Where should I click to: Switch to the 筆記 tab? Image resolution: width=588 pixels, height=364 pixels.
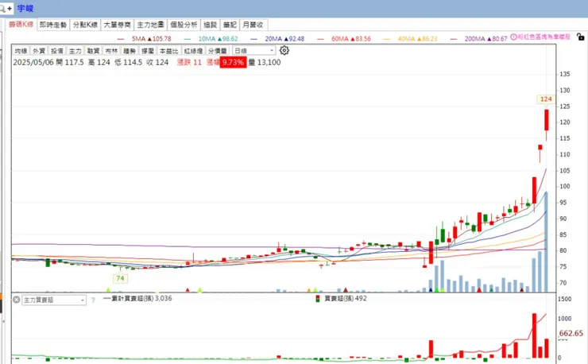pyautogui.click(x=230, y=25)
